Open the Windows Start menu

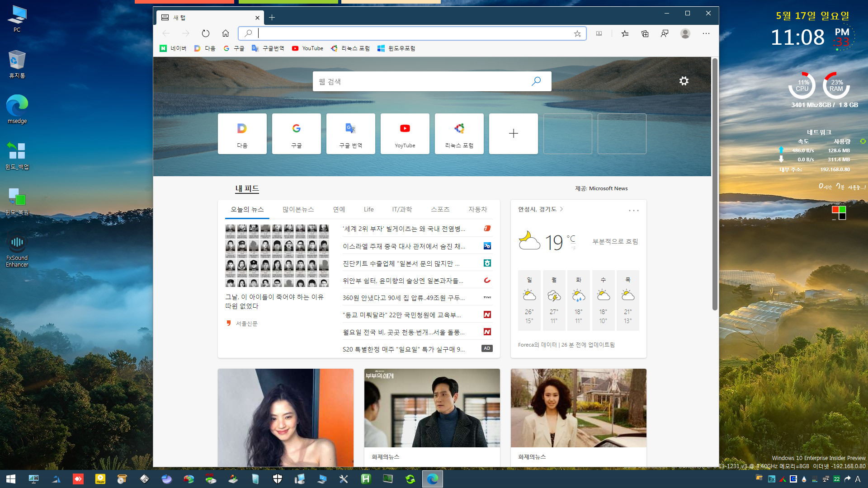click(11, 479)
